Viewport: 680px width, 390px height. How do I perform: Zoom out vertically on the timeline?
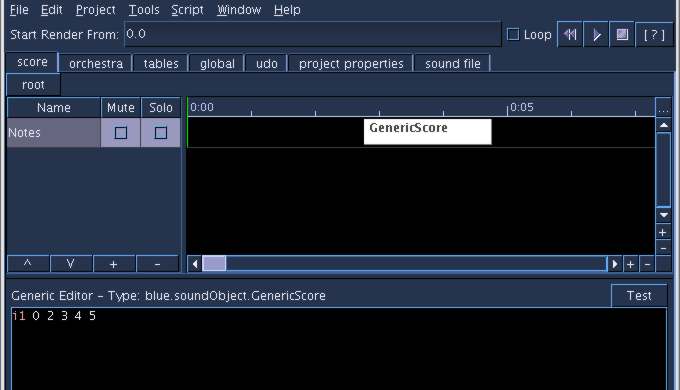coord(663,248)
